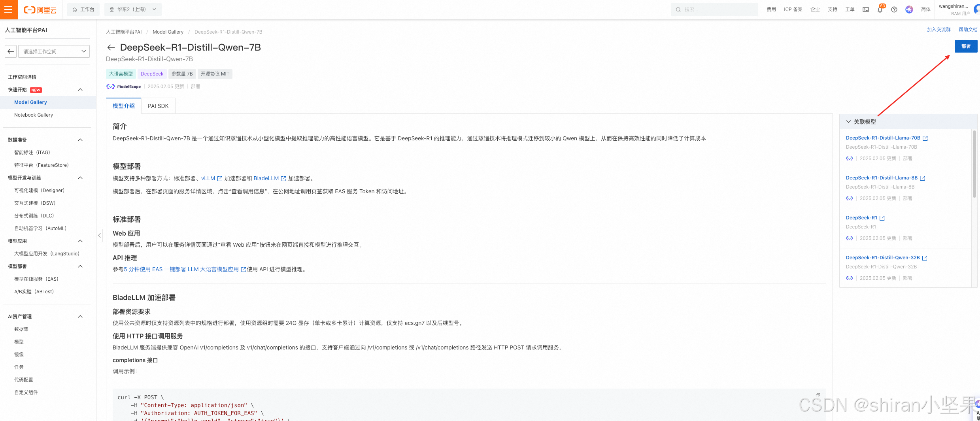The image size is (980, 421).
Task: Click the 工作台 button in top bar
Action: click(83, 9)
